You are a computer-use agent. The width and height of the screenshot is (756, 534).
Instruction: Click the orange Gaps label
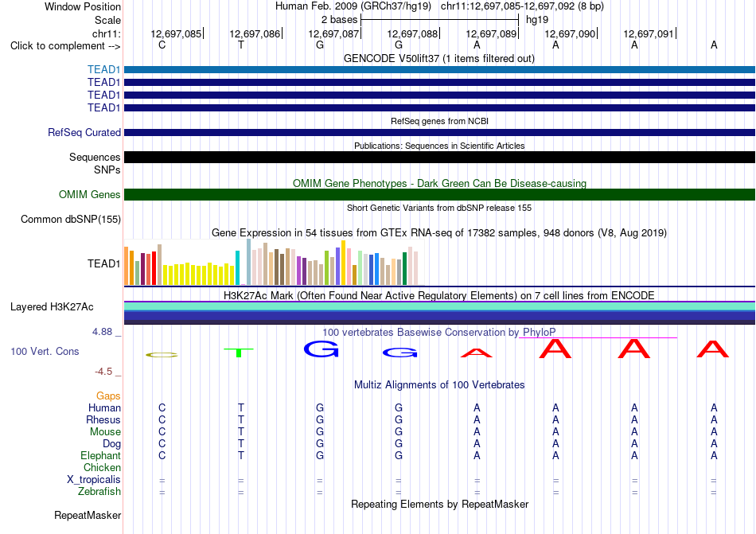point(108,396)
